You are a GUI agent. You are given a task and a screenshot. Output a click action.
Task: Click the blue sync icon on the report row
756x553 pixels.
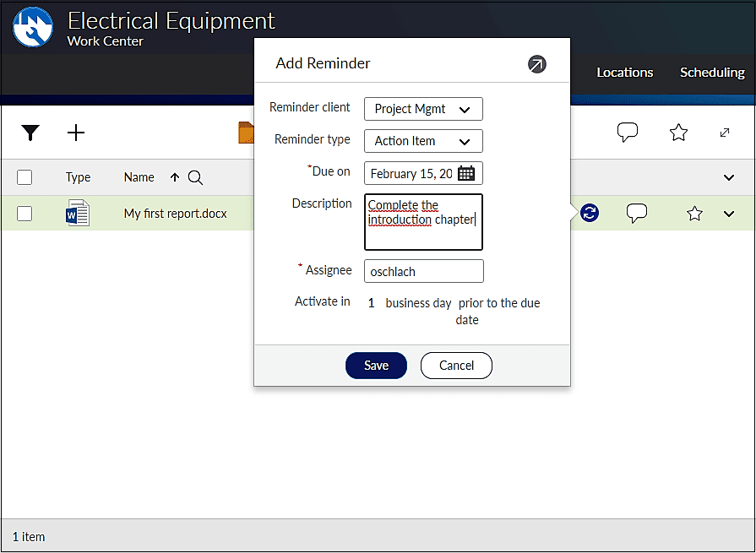pos(588,213)
